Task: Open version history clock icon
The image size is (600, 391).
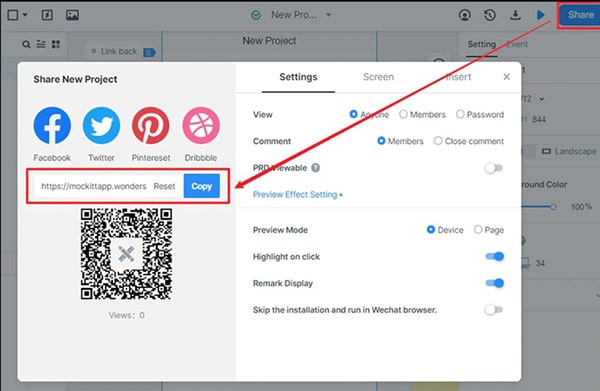Action: pos(490,15)
